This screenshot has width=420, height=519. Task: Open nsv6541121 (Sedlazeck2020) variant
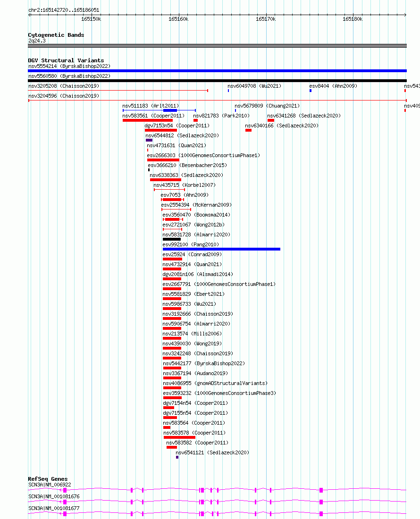212,453
